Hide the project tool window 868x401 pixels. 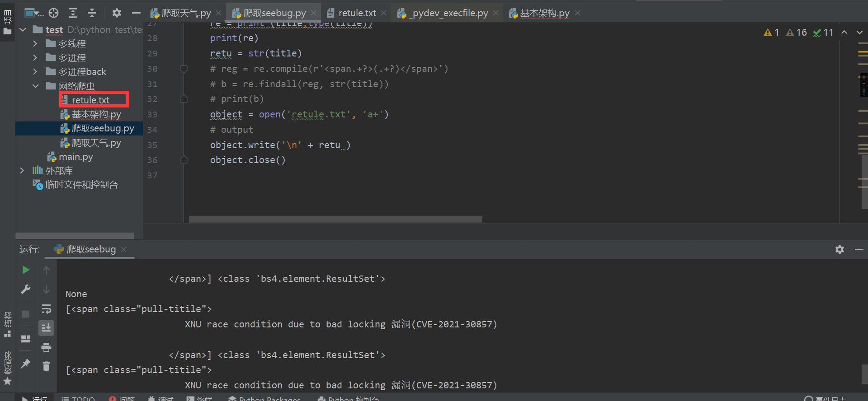pos(136,13)
